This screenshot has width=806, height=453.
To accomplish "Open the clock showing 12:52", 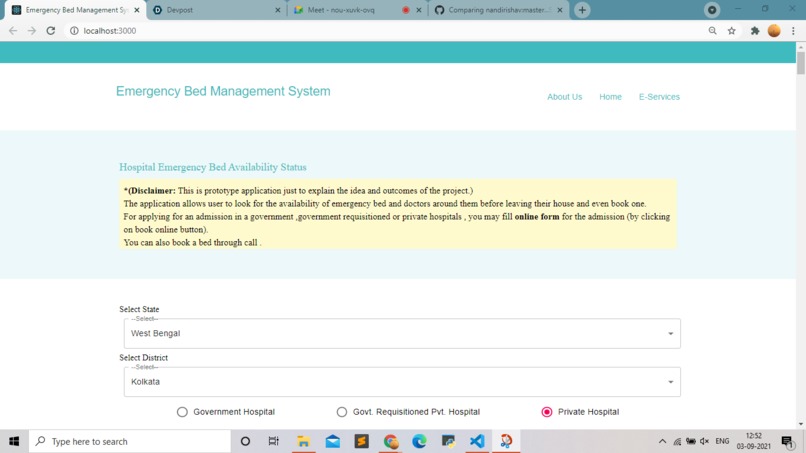I will [x=754, y=441].
